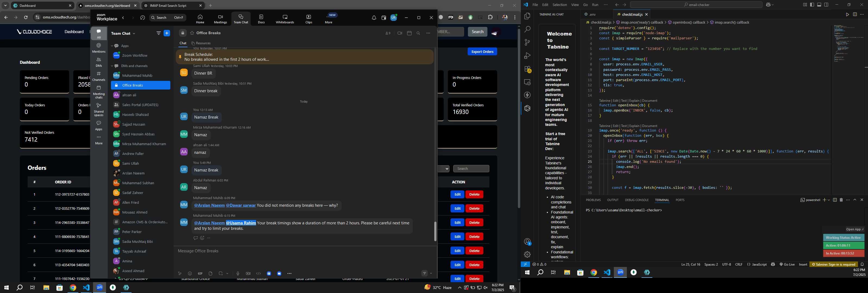Toggle Insert mode in VS Code status bar

(x=803, y=264)
